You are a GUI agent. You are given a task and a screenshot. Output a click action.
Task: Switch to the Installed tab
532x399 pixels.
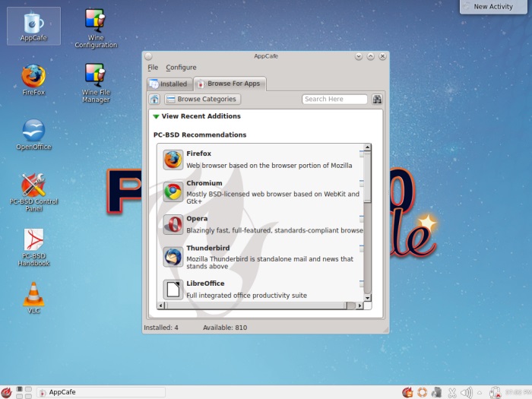[x=169, y=84]
